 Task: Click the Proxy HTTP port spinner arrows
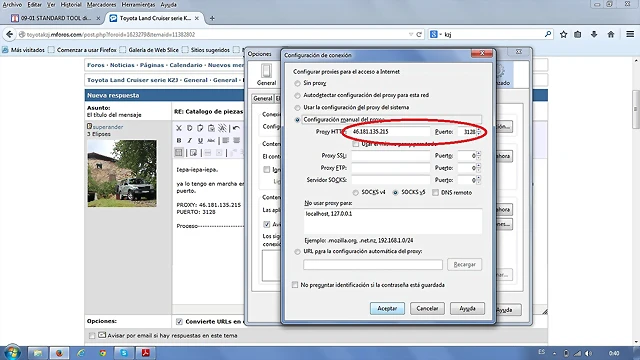coord(479,132)
